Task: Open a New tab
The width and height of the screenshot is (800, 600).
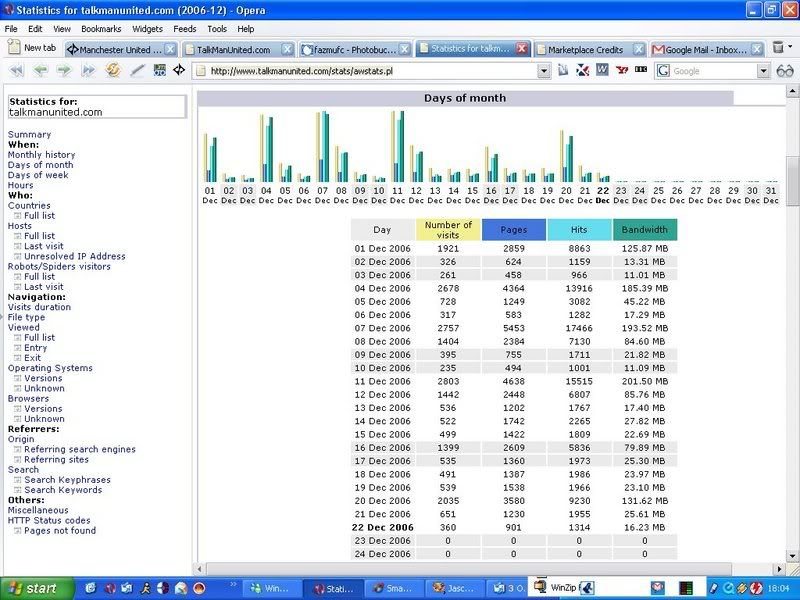Action: (32, 48)
